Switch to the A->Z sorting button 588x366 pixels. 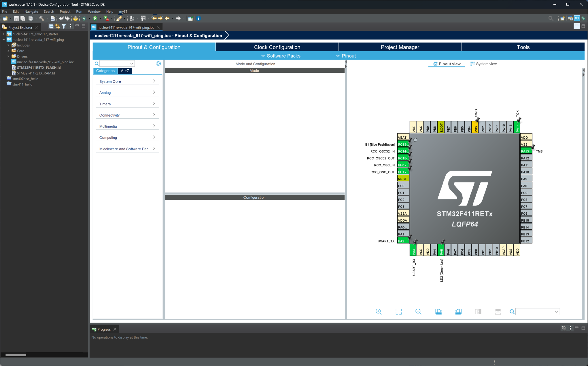[125, 70]
